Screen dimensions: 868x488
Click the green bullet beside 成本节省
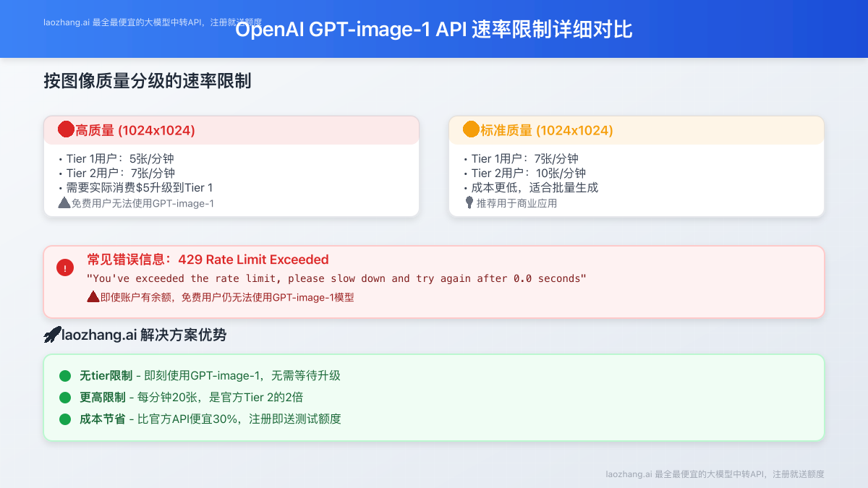[65, 419]
